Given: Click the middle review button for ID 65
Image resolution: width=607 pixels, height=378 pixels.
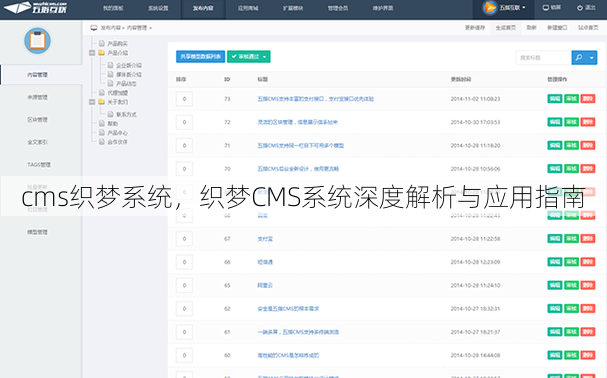Looking at the screenshot, I should (571, 285).
